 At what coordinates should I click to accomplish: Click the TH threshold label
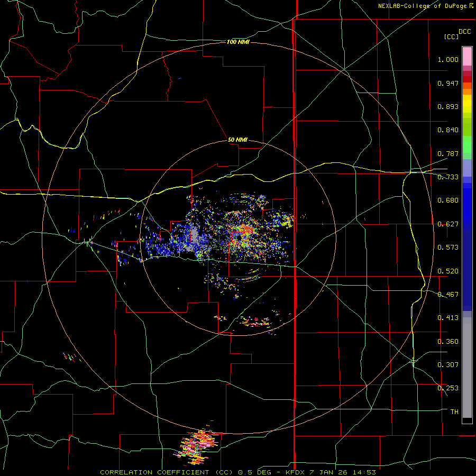pos(454,412)
